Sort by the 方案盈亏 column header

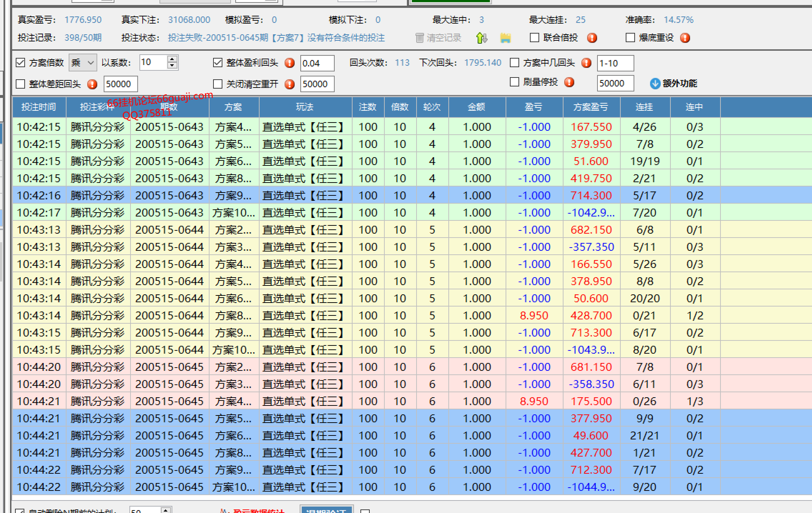click(x=591, y=107)
